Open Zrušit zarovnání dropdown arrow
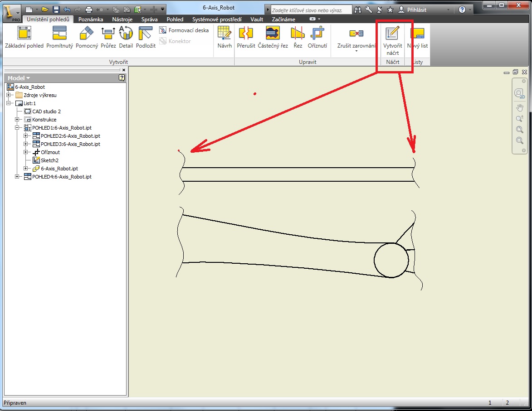Screen dimensions: 532x411 (x=356, y=51)
